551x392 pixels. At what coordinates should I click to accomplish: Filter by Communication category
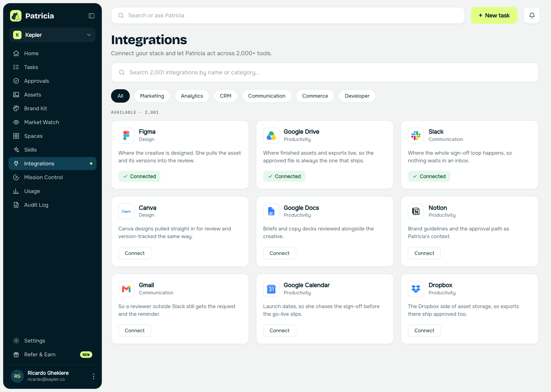point(267,96)
